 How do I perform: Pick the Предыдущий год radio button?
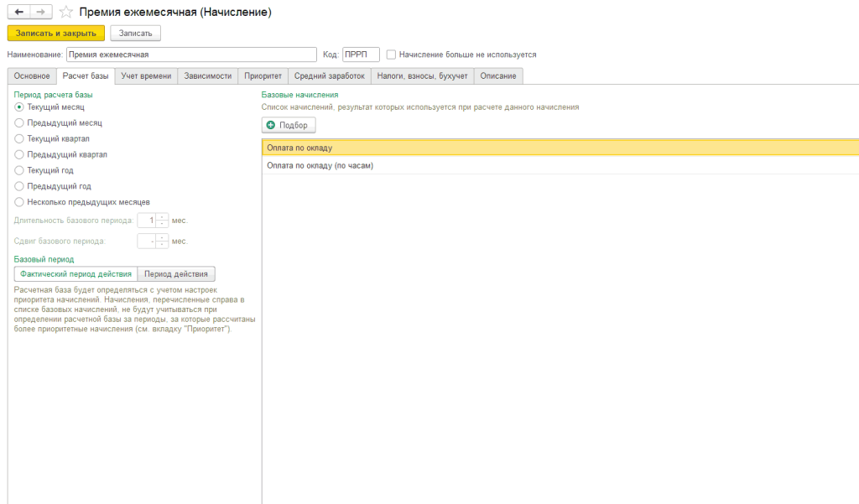(20, 186)
